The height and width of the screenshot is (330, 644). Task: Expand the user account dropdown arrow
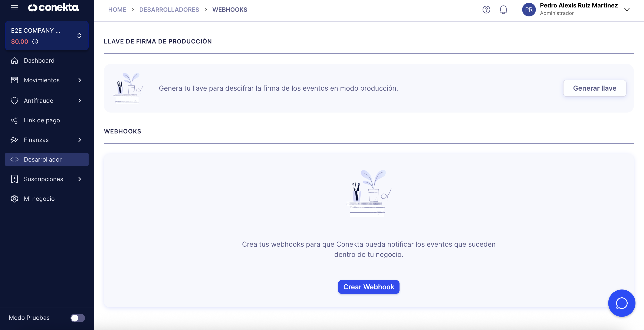click(x=627, y=10)
